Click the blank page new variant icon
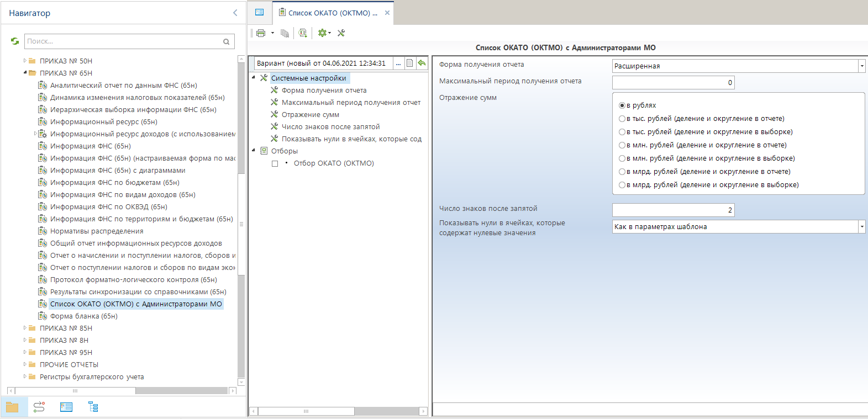The width and height of the screenshot is (868, 419). point(409,63)
